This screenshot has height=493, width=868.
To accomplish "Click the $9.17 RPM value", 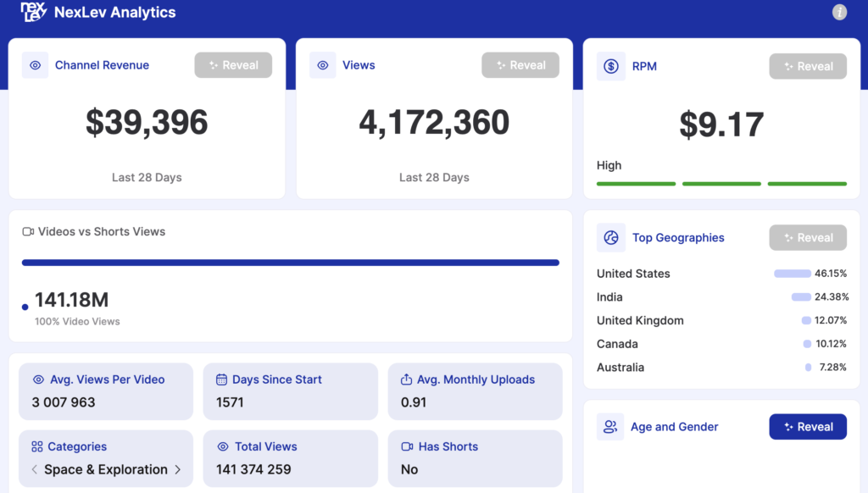I will tap(721, 125).
